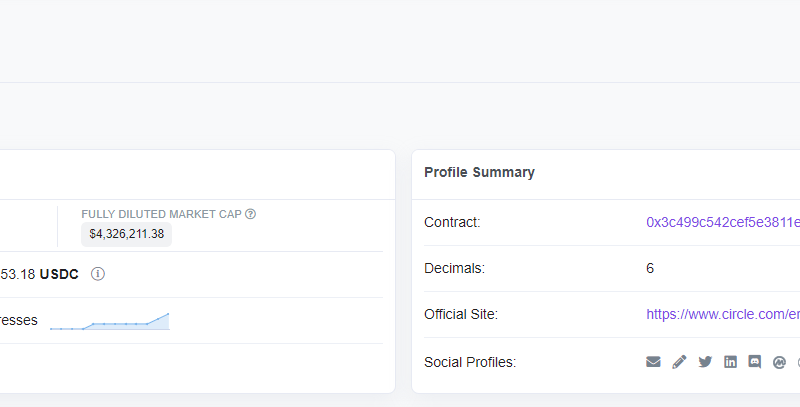Click the Fully Diluted Market Cap label
This screenshot has width=800, height=407.
161,214
